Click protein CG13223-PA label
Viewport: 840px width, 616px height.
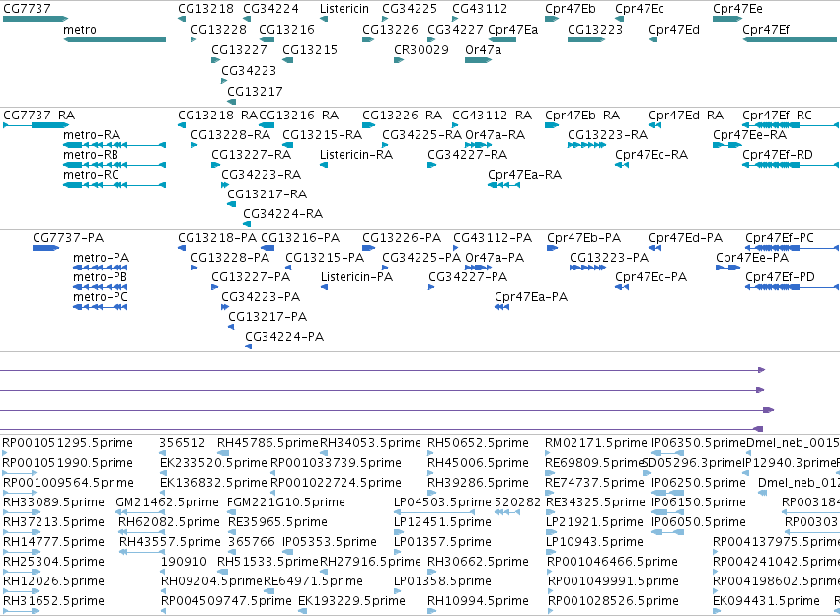point(609,257)
